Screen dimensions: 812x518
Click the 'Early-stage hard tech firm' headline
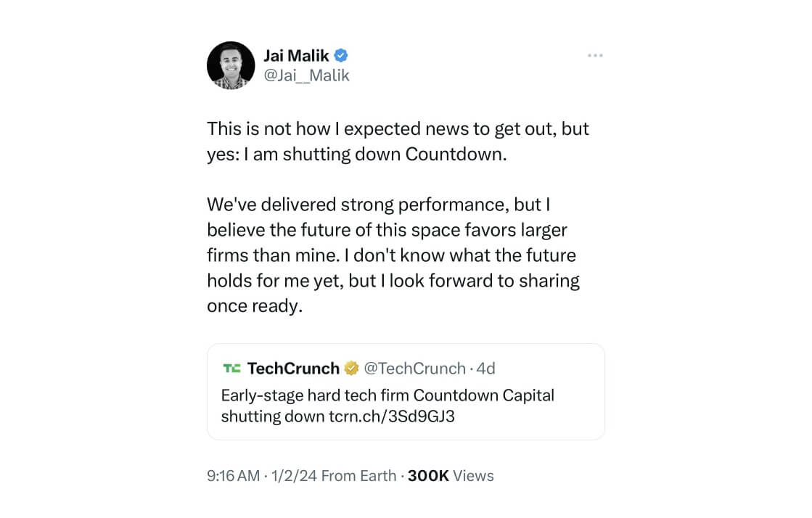tap(387, 395)
